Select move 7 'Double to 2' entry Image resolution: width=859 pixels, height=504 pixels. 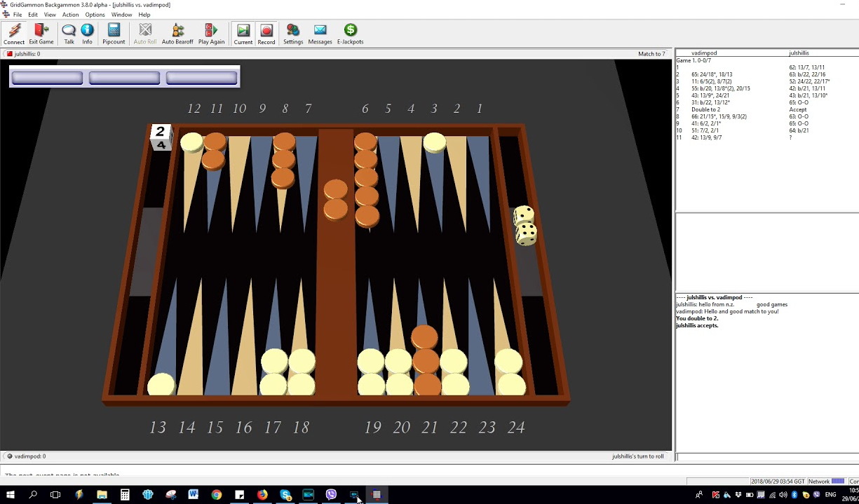pos(705,109)
